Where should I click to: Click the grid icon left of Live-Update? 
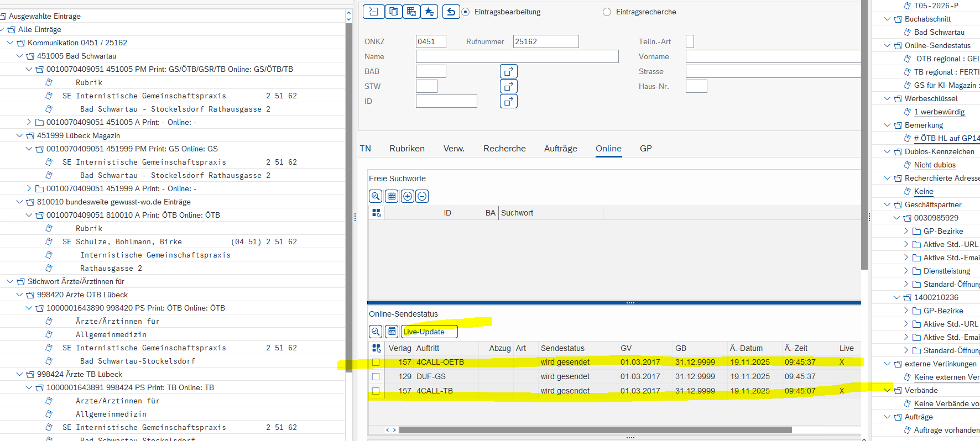(392, 332)
